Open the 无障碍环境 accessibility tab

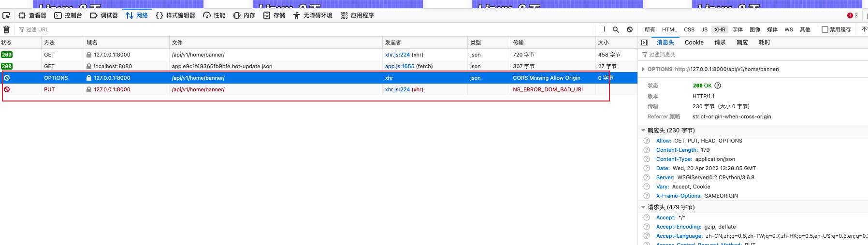click(x=313, y=15)
